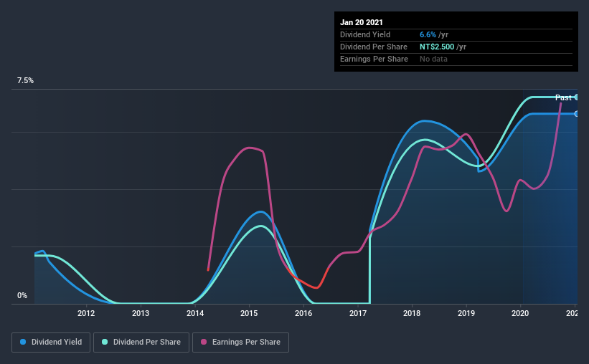The width and height of the screenshot is (589, 364).
Task: Click the 2013 x-axis label
Action: click(141, 313)
